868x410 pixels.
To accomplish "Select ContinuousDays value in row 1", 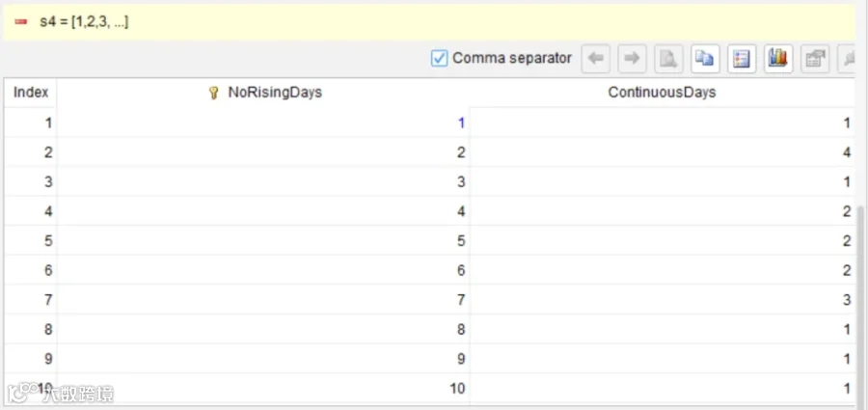I will click(662, 123).
